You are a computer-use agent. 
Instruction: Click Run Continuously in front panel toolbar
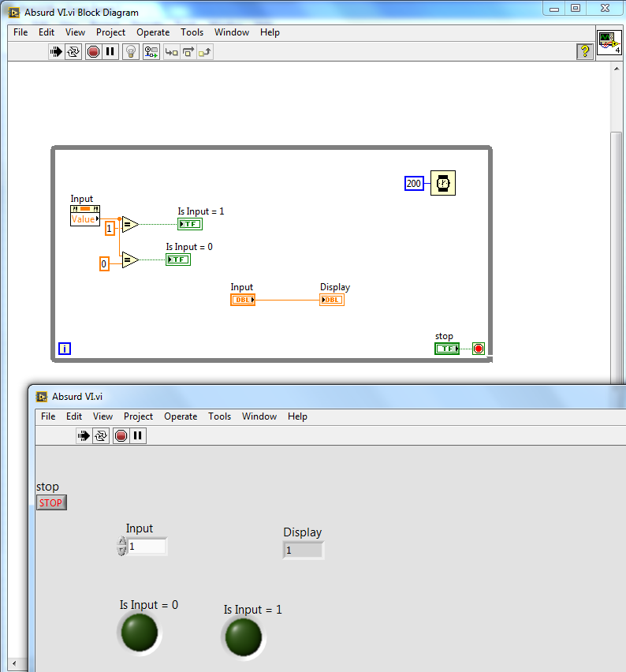click(x=101, y=436)
